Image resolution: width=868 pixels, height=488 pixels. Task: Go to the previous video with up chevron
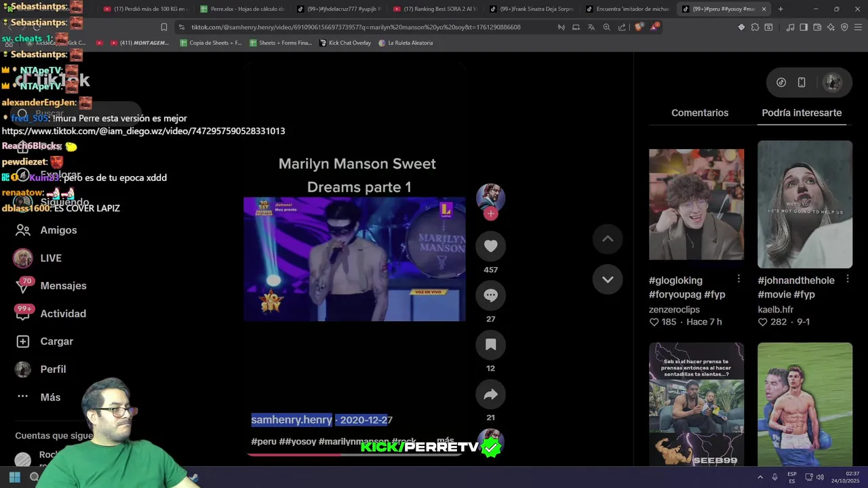[608, 239]
